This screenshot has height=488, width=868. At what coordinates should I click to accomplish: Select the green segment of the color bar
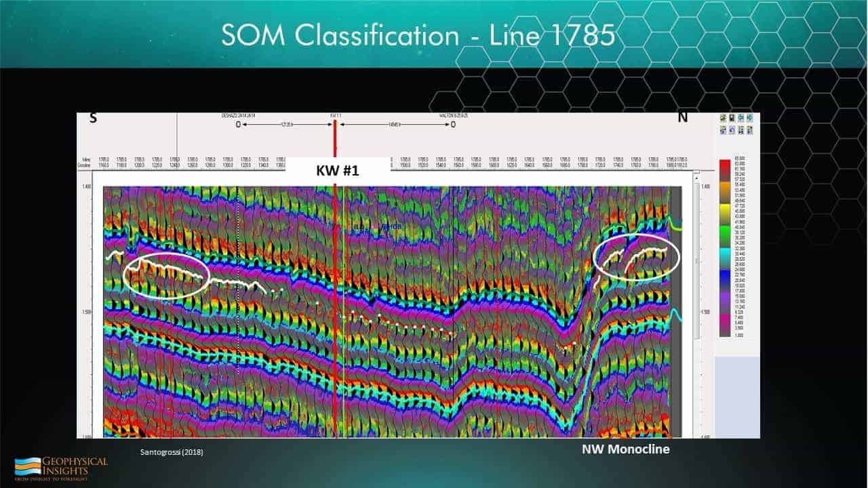click(x=725, y=236)
